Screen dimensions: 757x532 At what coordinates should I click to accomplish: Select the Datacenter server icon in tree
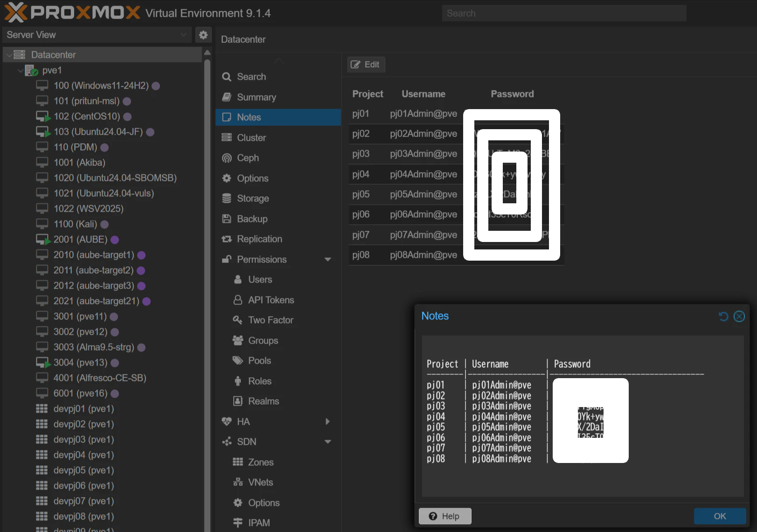pos(20,55)
